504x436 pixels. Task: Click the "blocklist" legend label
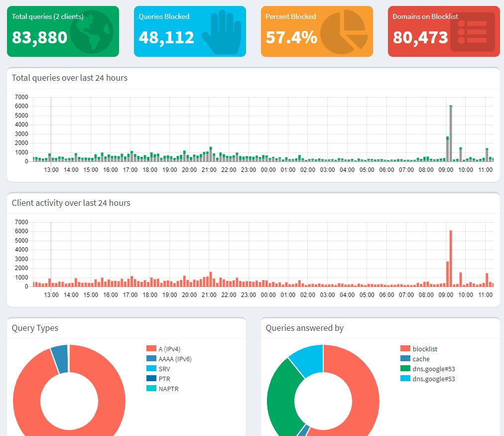425,349
